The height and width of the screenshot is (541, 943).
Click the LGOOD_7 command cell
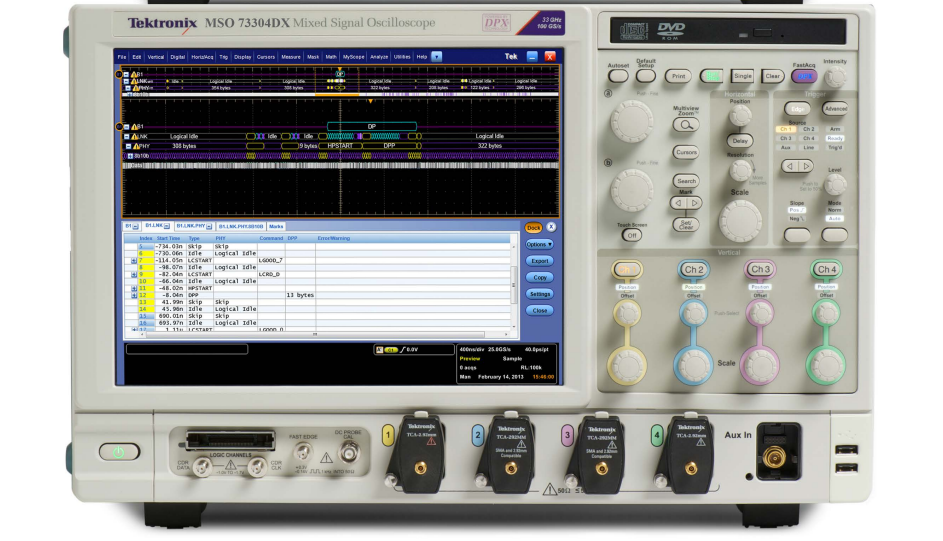[x=271, y=261]
